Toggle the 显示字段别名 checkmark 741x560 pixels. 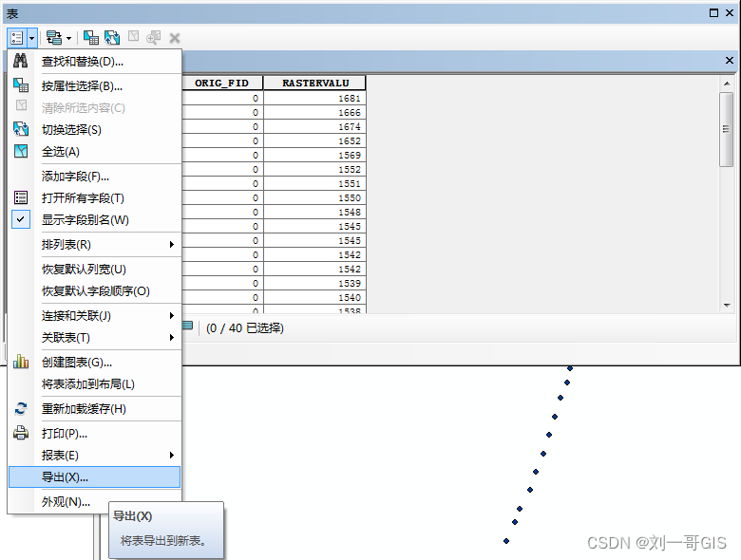coord(21,219)
